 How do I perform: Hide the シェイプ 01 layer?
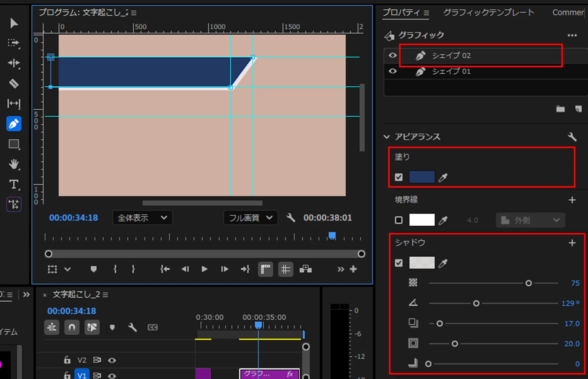pyautogui.click(x=393, y=71)
